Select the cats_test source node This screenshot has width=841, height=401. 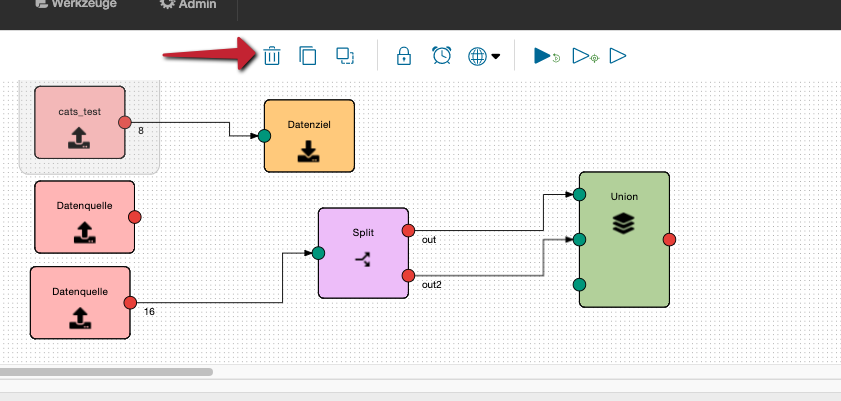click(x=80, y=122)
